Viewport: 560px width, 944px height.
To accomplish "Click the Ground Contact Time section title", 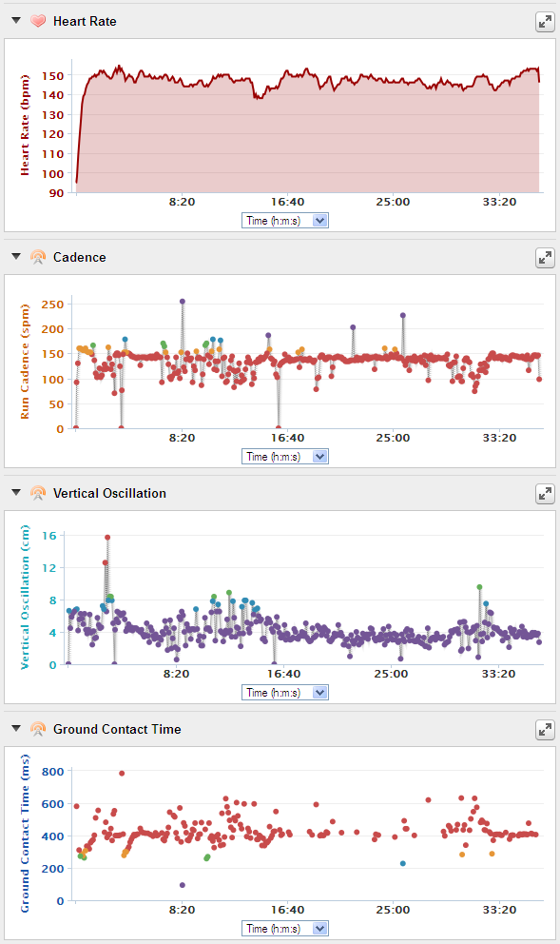I will 117,729.
